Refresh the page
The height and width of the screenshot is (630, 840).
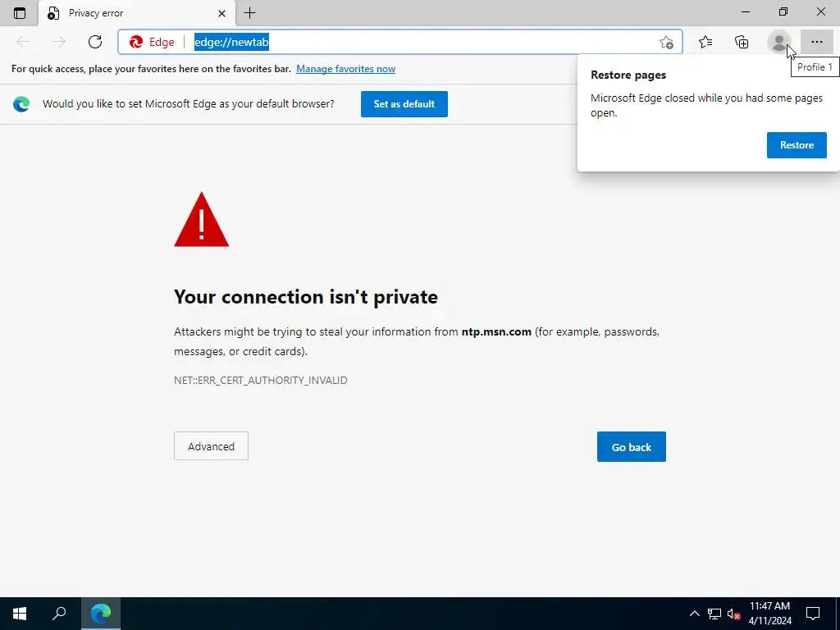(x=95, y=42)
